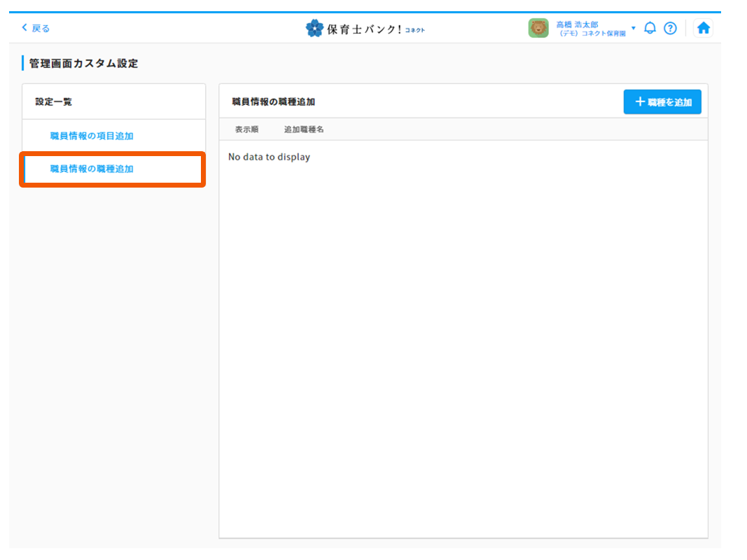The width and height of the screenshot is (747, 560).
Task: Click the No data to display message
Action: pyautogui.click(x=269, y=157)
